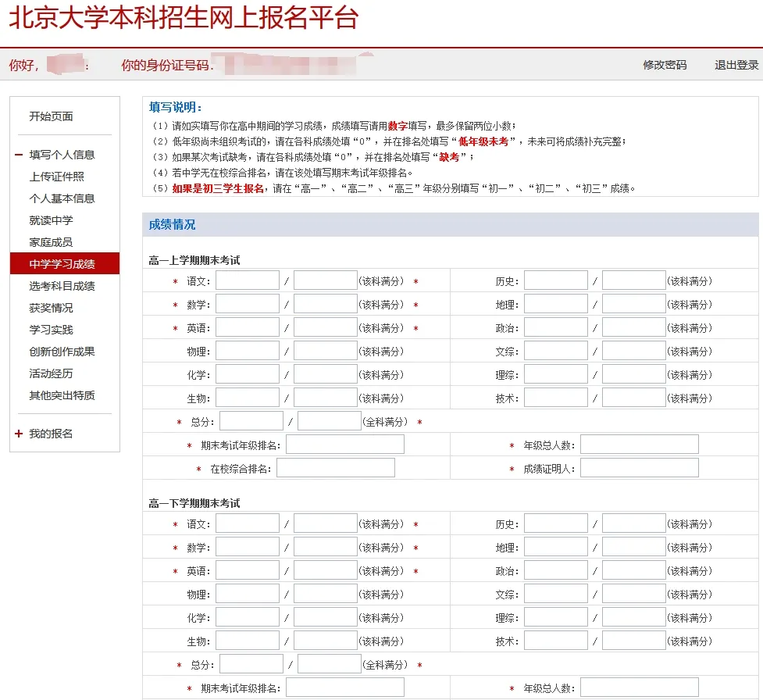Click the 填写个人信息 sidebar label
763x700 pixels.
62,155
